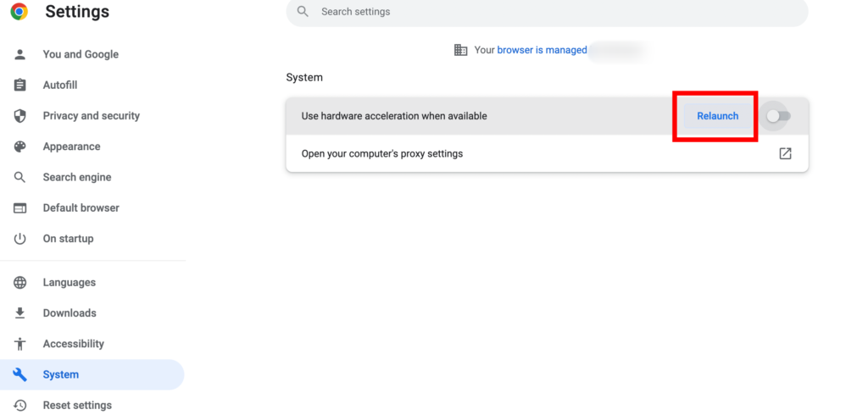
Task: Open the System settings section
Action: 61,374
